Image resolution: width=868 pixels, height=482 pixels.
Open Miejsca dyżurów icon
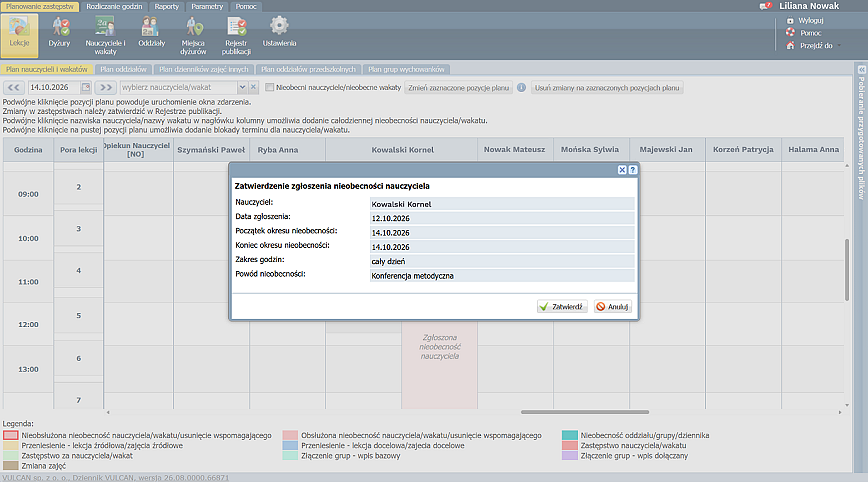point(193,36)
